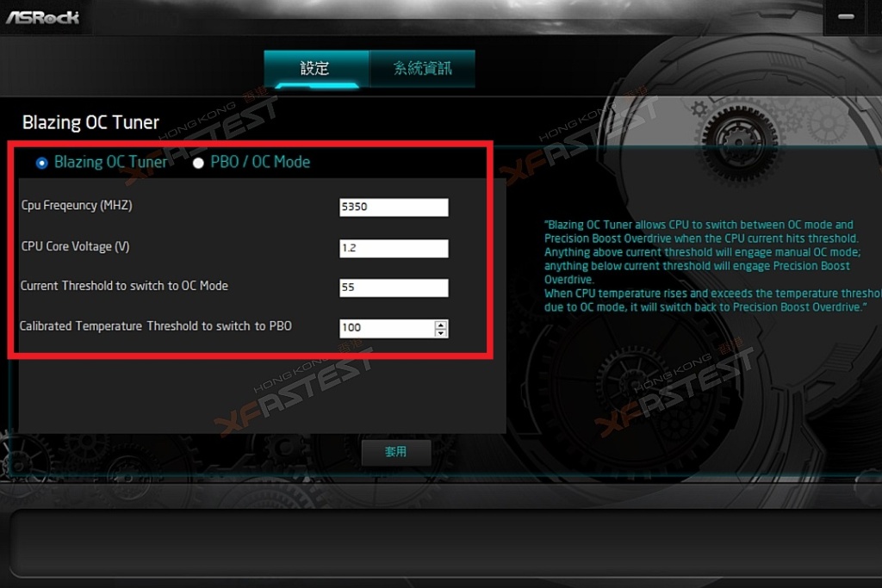Click the CPU Core Voltage (V) label
The height and width of the screenshot is (588, 882).
pyautogui.click(x=74, y=246)
